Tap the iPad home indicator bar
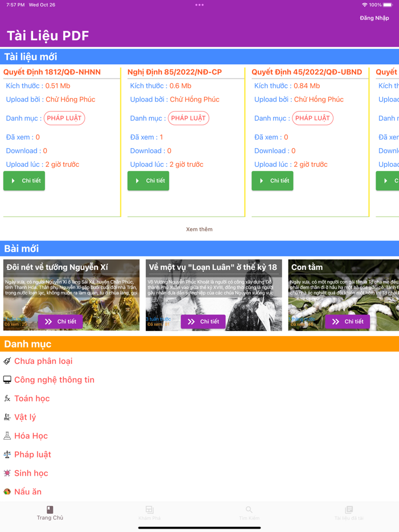Screen dimensions: 399x532 [199, 528]
